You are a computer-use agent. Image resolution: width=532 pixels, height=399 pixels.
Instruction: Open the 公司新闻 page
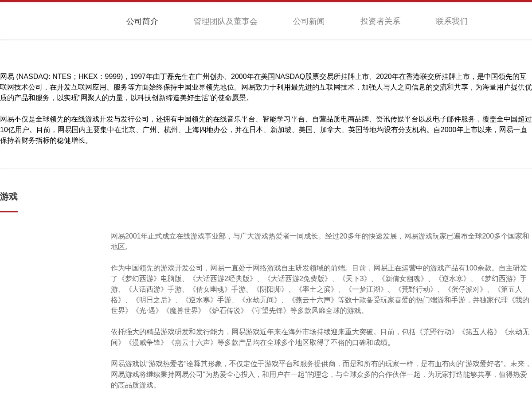(x=309, y=21)
